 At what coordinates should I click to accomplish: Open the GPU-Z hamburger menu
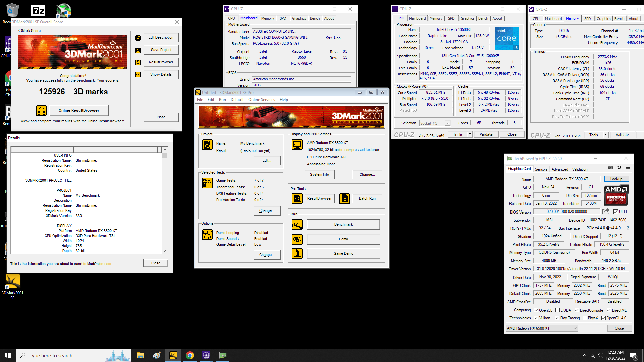[628, 167]
